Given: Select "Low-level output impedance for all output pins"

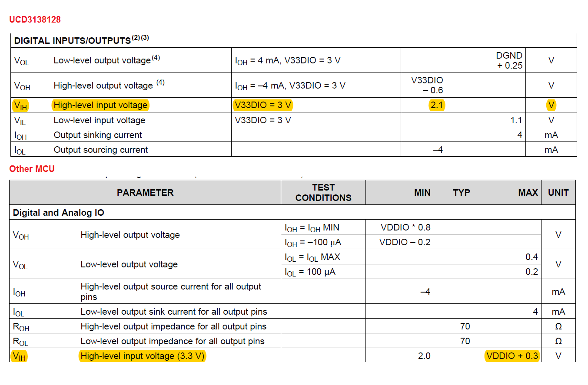Looking at the screenshot, I should 173,341.
